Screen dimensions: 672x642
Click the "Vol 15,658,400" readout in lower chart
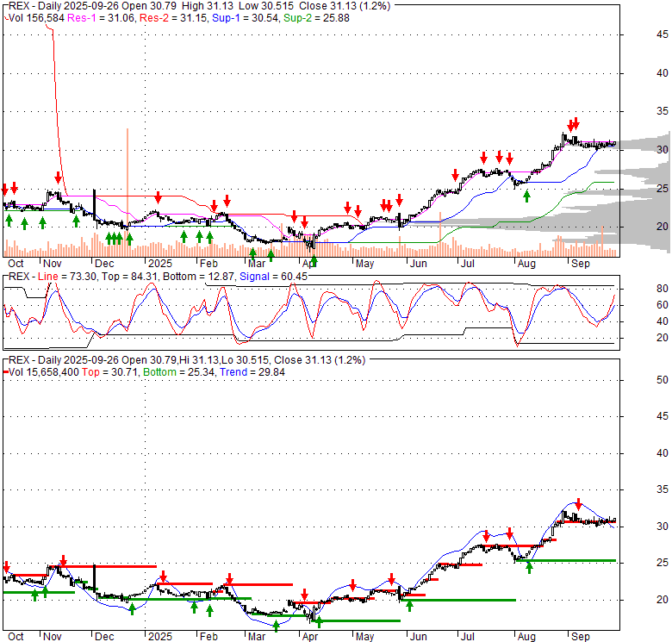(44, 372)
